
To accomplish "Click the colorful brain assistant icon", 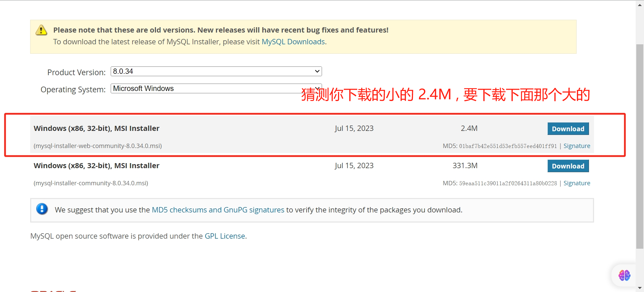I will (x=624, y=276).
